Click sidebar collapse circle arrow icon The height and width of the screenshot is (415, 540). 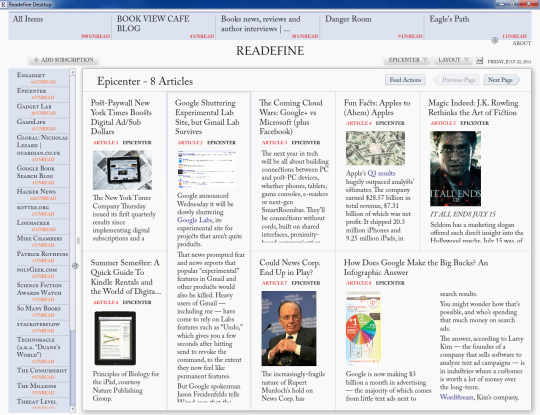(75, 266)
